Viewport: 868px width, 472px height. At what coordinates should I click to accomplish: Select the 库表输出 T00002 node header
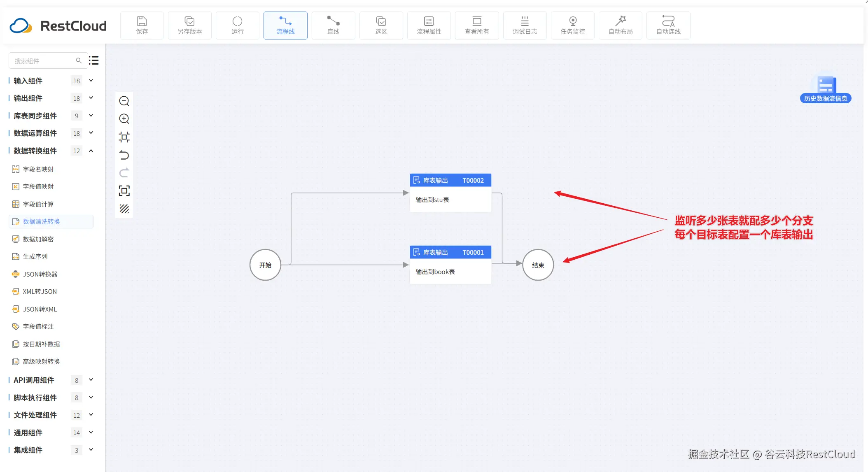pyautogui.click(x=450, y=180)
